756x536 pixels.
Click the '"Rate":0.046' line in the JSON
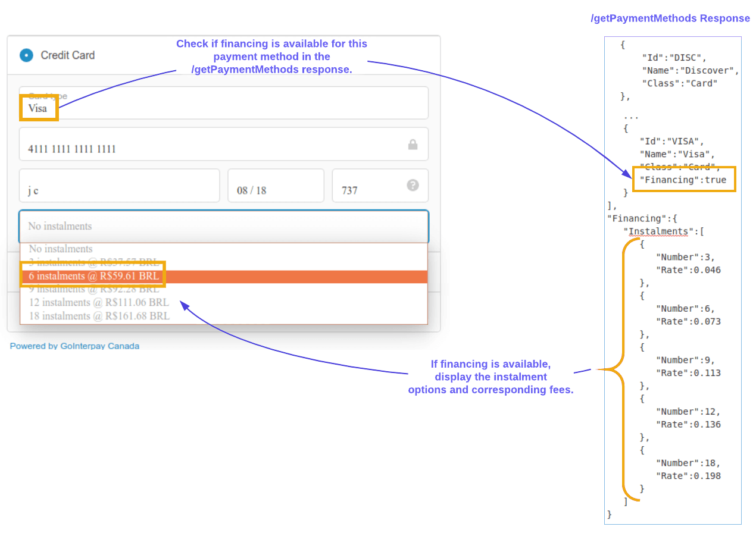point(688,270)
